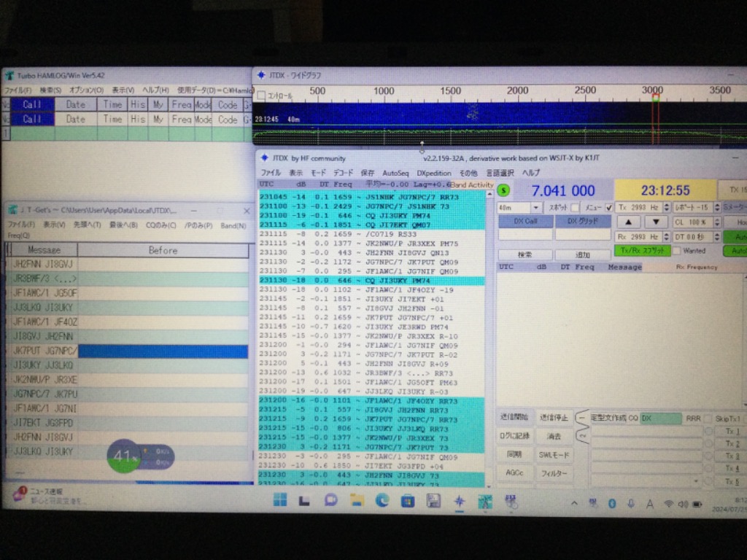Open the デコード menu in JTDX

343,173
